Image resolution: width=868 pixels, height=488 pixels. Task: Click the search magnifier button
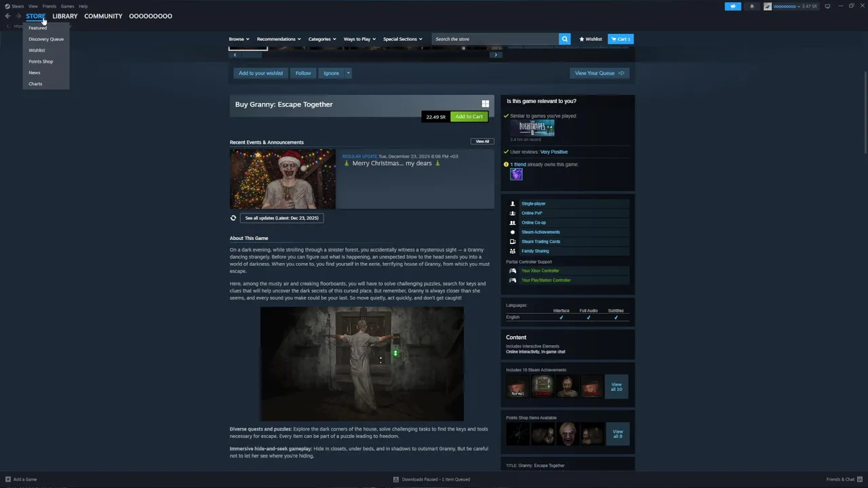point(564,39)
